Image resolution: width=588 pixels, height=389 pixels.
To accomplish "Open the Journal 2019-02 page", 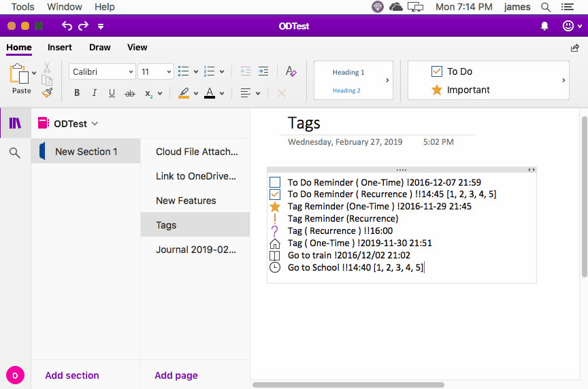I will click(196, 250).
